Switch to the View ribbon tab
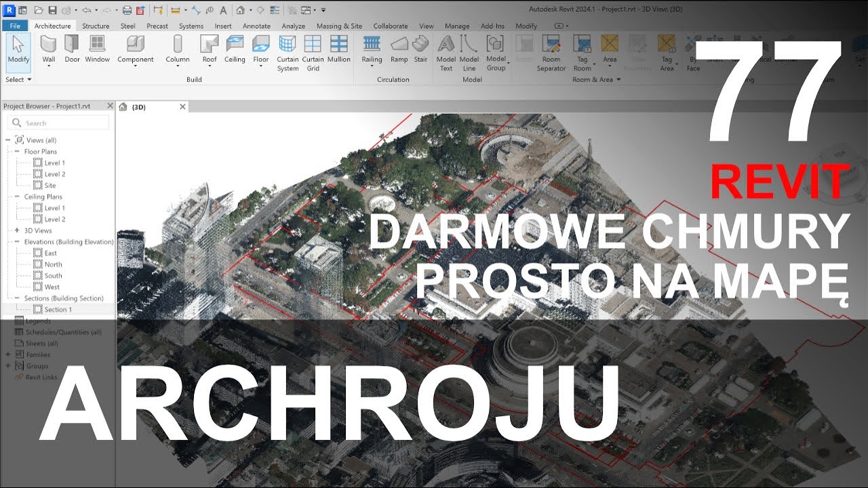 click(x=426, y=26)
